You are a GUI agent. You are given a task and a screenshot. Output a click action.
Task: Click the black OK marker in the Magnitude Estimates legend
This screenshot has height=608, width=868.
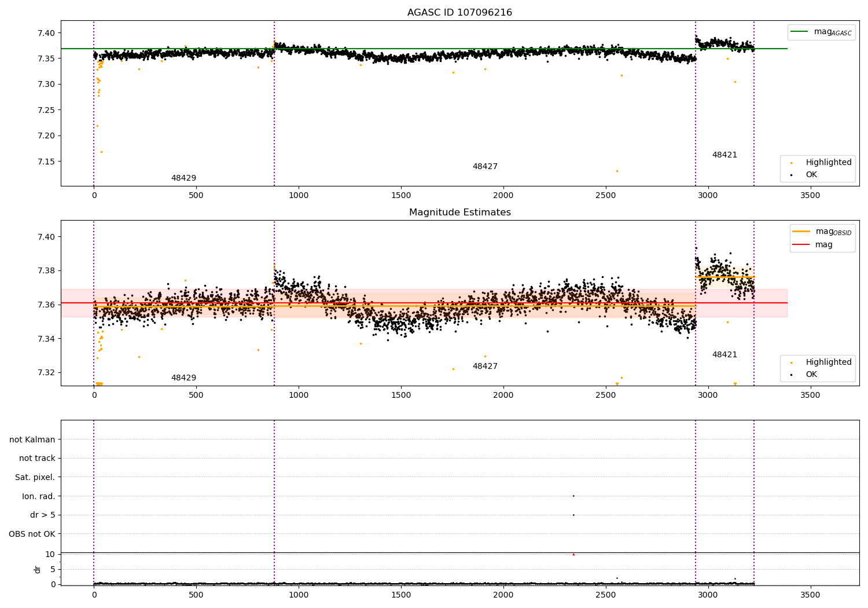[791, 375]
